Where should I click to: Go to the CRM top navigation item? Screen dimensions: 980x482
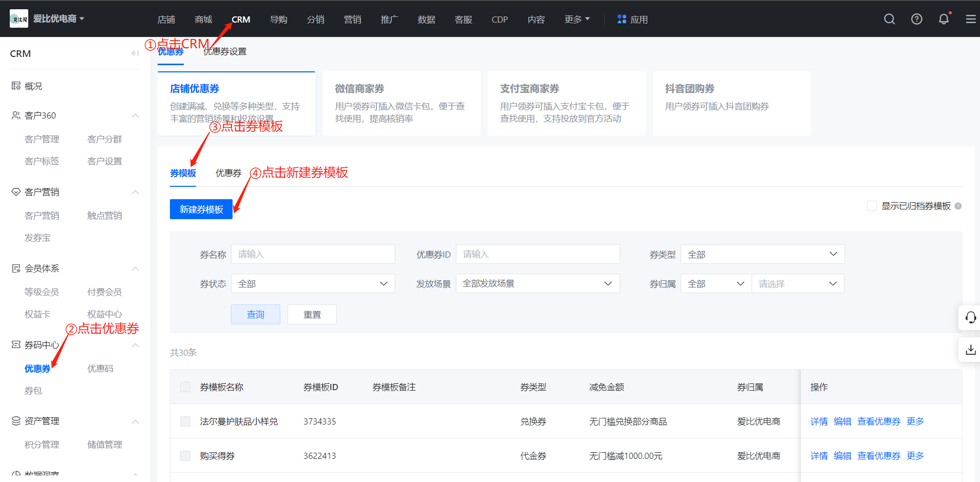pos(241,20)
